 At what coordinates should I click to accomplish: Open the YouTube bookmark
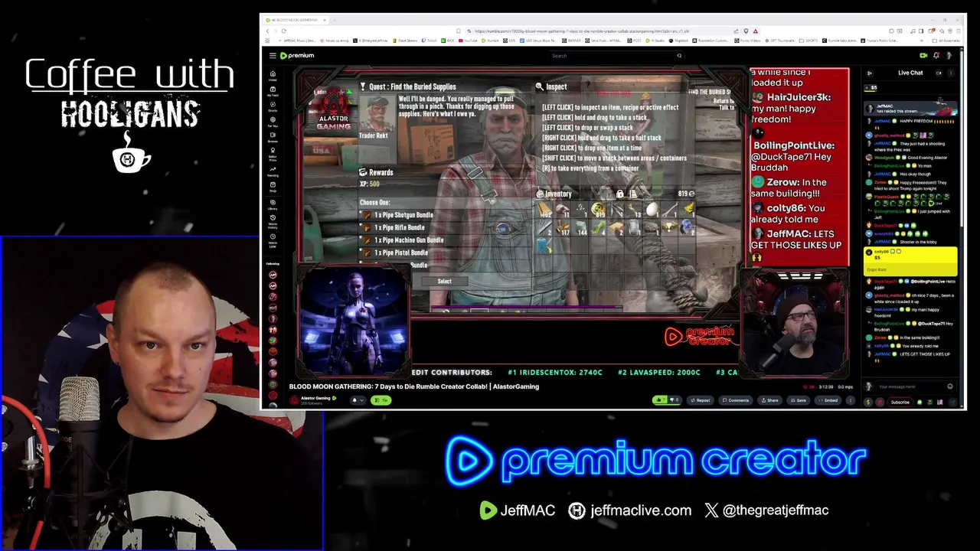point(468,41)
